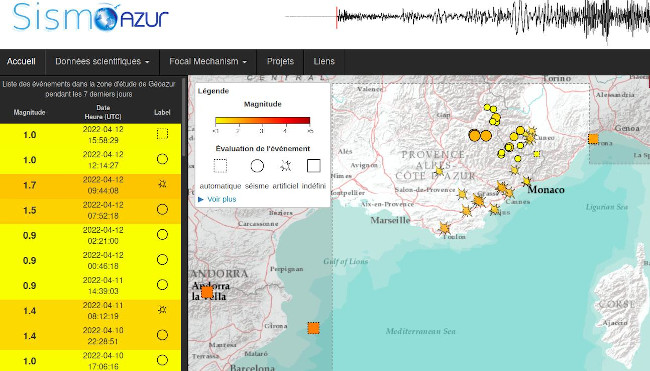650x371 pixels.
Task: Click the 1.7 magnitude value
Action: (29, 185)
